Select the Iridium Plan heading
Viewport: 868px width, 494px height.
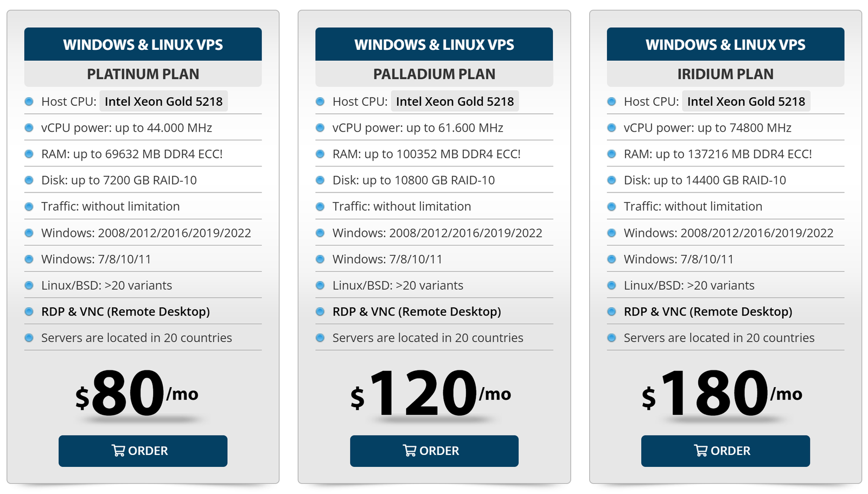coord(725,74)
